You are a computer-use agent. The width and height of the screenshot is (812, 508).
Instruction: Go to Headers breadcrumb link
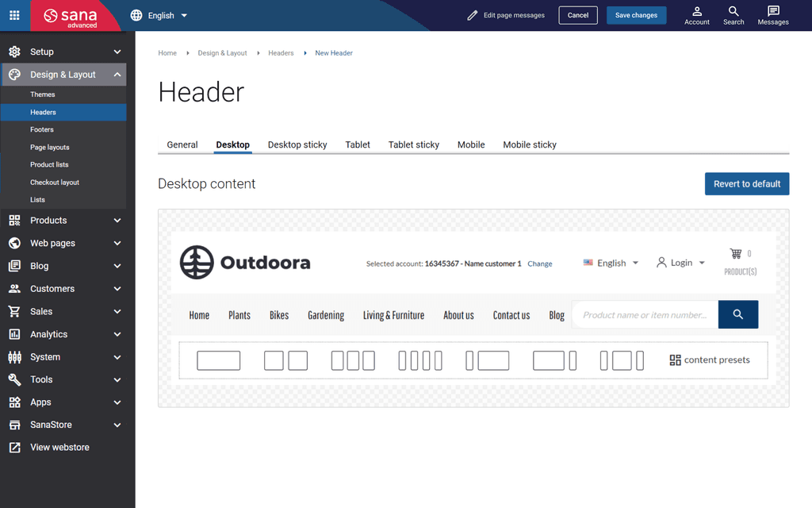point(281,53)
